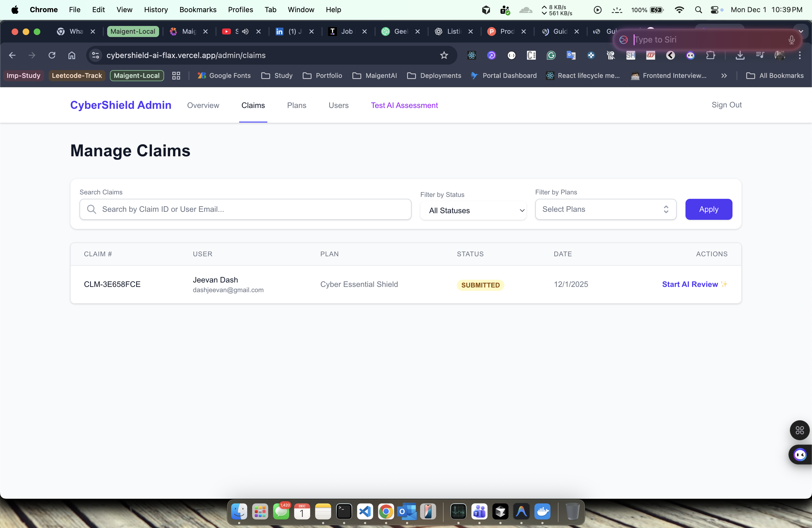
Task: Open the Chrome extensions puzzle icon
Action: click(x=711, y=55)
